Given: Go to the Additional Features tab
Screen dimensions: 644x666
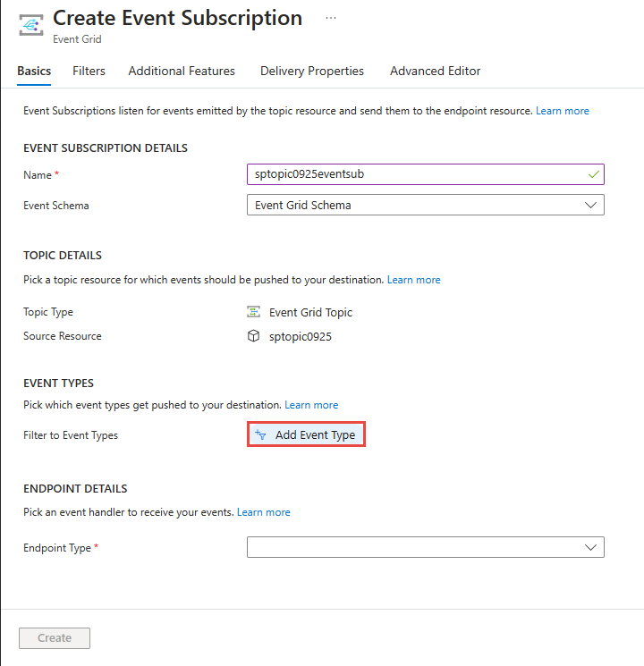Looking at the screenshot, I should [x=182, y=72].
